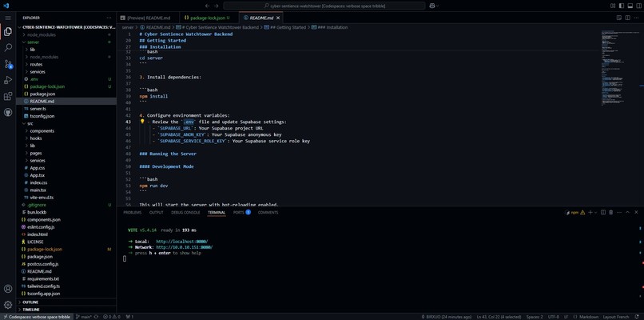Show code actions lightbulb on line 43
This screenshot has height=320, width=644.
[142, 122]
